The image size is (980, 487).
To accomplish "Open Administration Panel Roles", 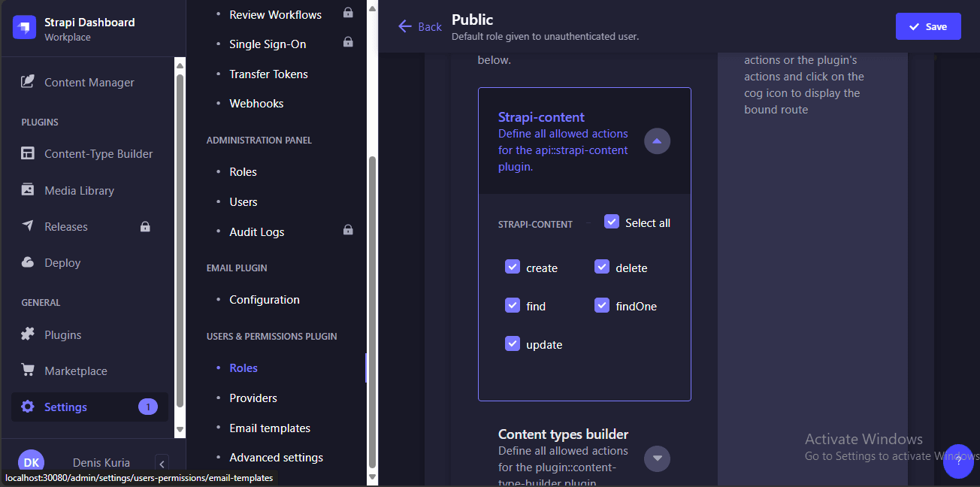I will tap(243, 171).
